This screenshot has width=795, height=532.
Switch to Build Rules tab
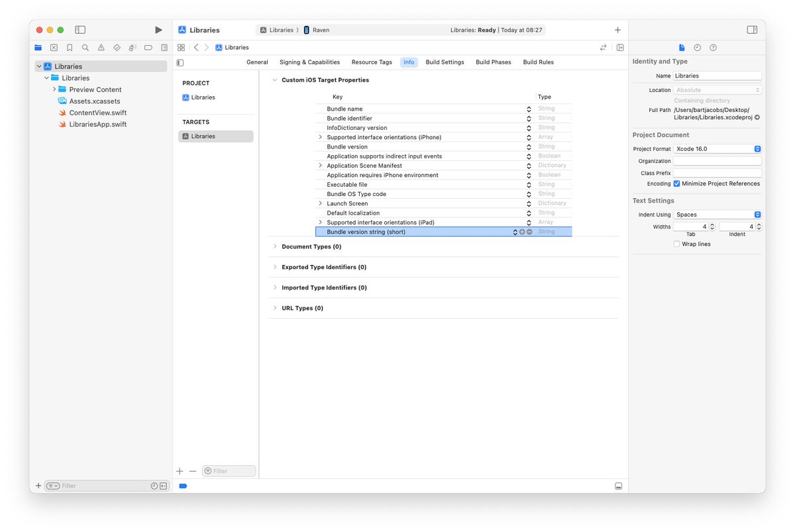click(x=538, y=62)
